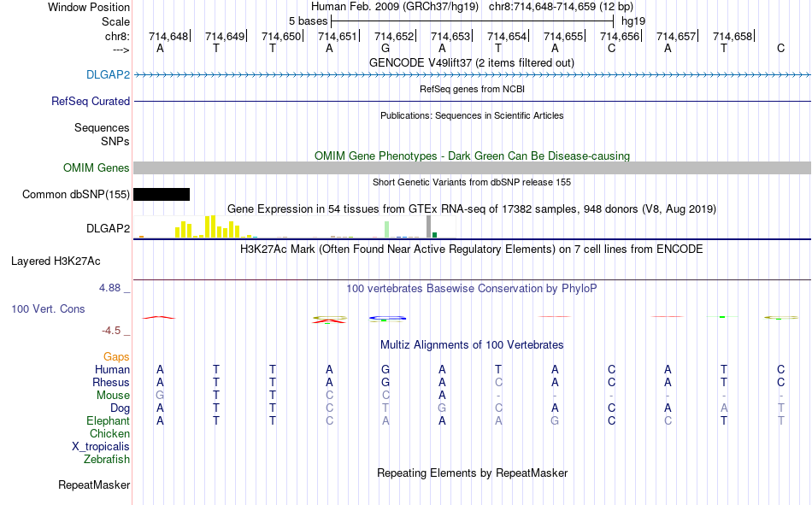Click the 714,658 position marker

click(733, 36)
